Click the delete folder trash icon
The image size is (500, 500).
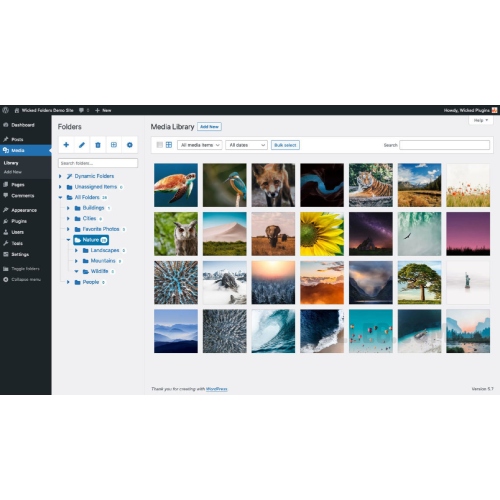98,145
